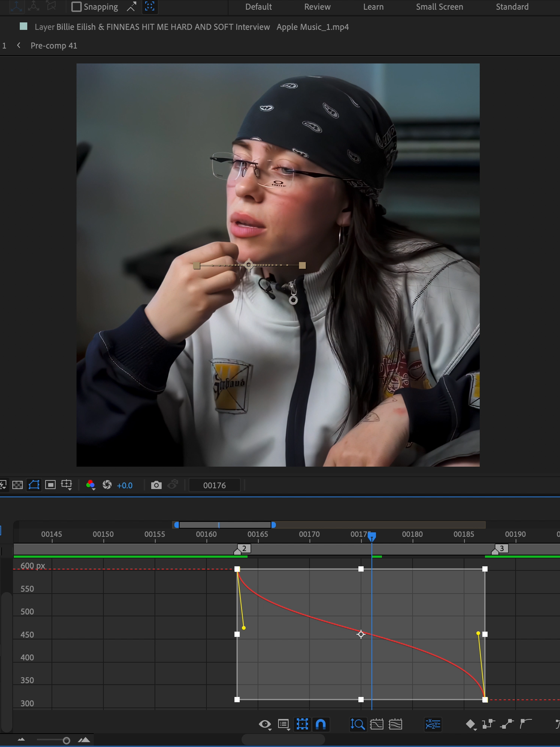
Task: Click the current time field 00176
Action: coord(214,485)
